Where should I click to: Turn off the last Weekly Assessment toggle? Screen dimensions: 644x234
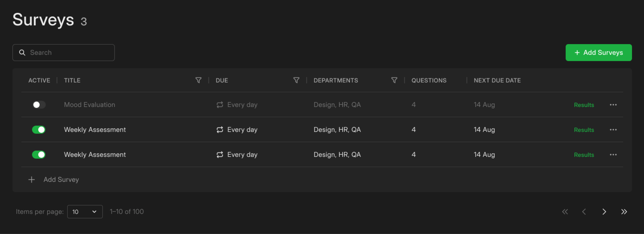point(39,155)
